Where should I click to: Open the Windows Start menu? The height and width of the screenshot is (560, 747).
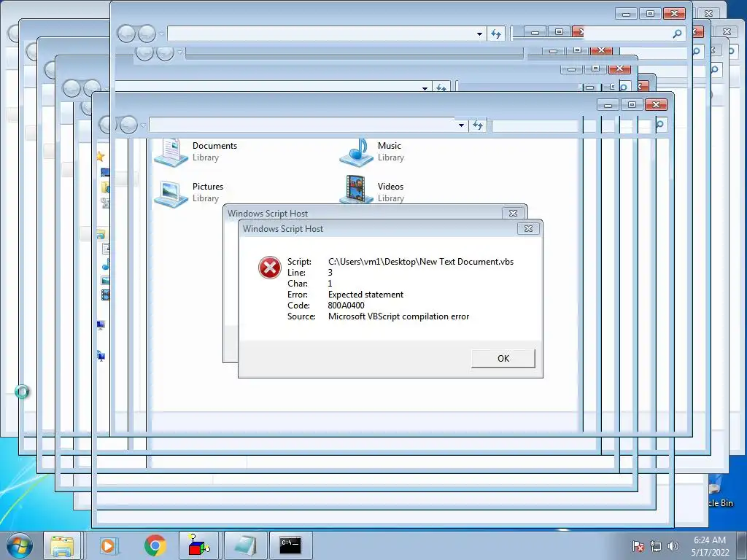click(x=20, y=545)
